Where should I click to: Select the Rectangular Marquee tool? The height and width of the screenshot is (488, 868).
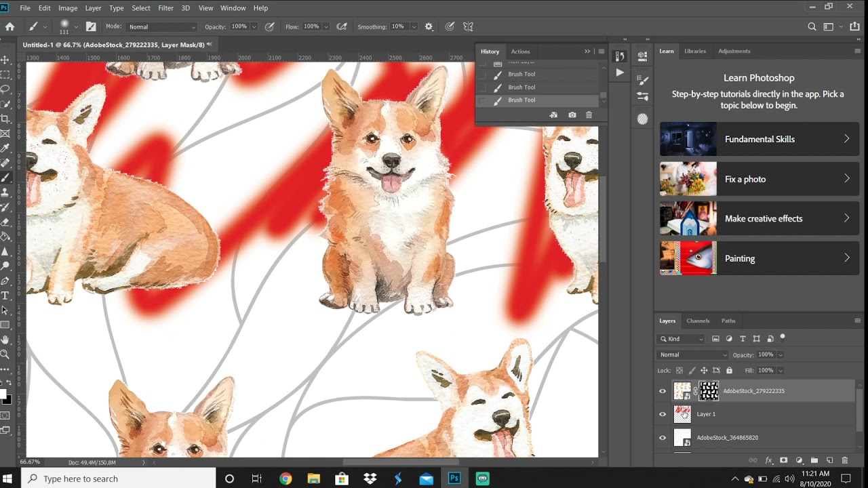point(5,75)
